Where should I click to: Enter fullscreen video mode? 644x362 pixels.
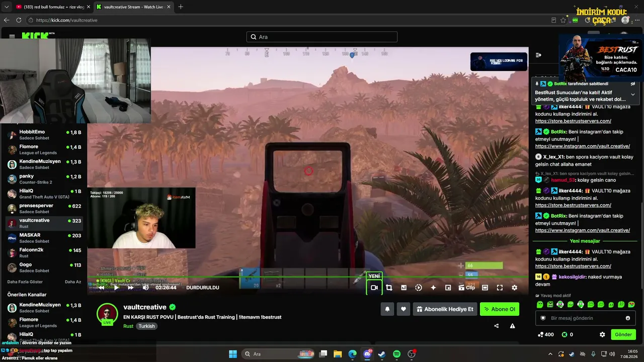pos(500,288)
